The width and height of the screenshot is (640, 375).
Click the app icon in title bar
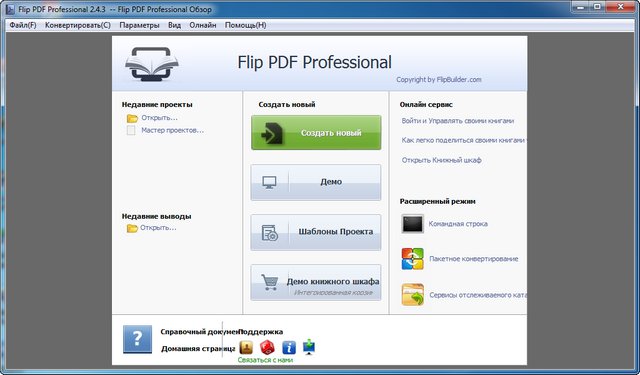[x=10, y=9]
